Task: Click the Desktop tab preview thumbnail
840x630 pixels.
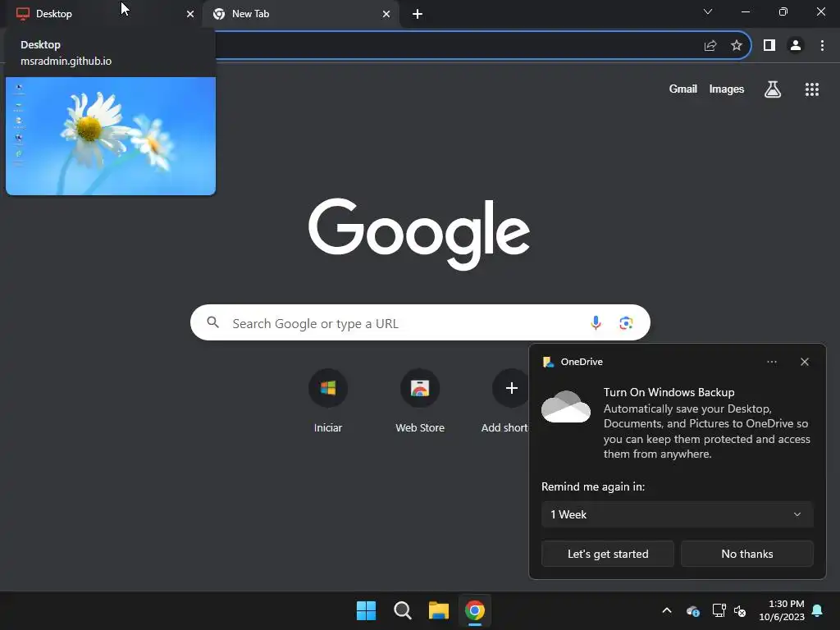Action: click(x=111, y=136)
